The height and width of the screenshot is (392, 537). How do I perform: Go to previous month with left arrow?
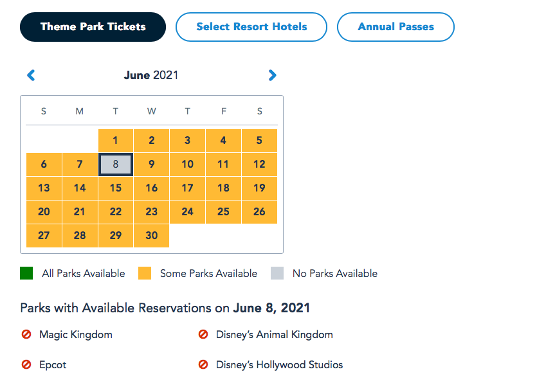[31, 75]
